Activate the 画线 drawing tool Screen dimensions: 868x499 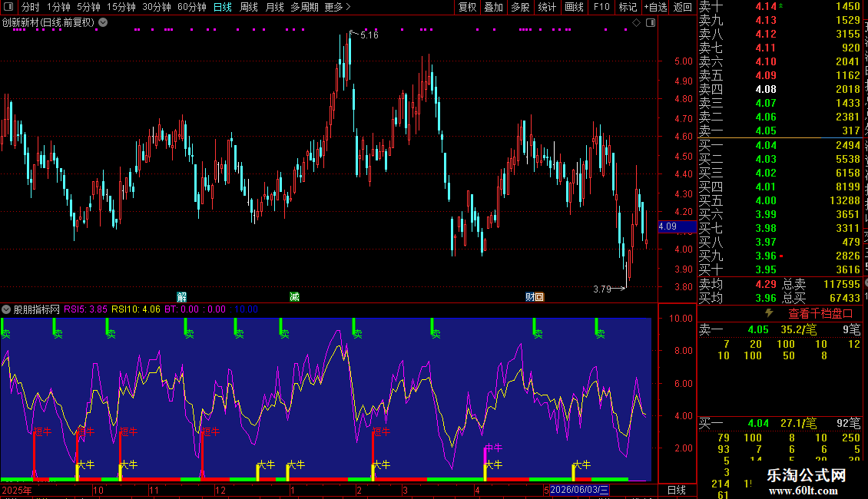[x=574, y=7]
